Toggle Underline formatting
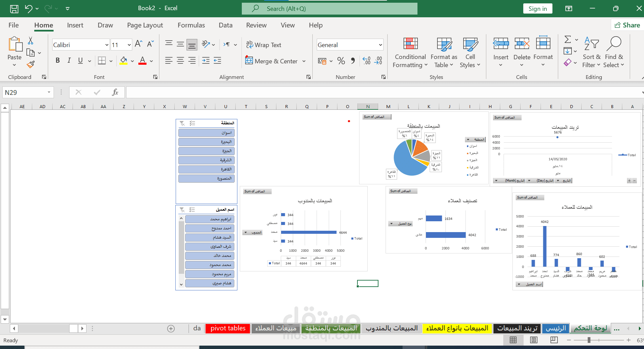The height and width of the screenshot is (349, 644). point(80,61)
